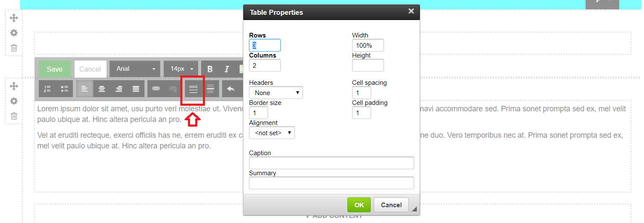Delete the text block with trash icon
Screen dimensions: 644x223
14,116
